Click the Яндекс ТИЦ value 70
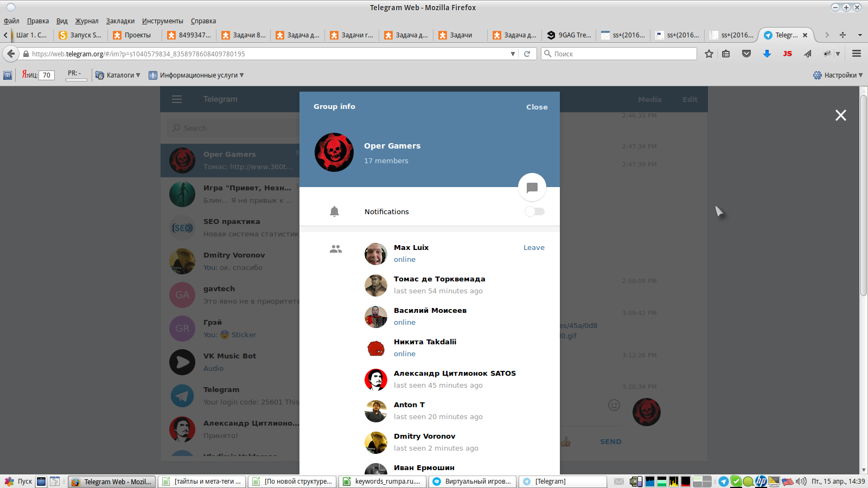The width and height of the screenshot is (868, 488). pyautogui.click(x=47, y=75)
